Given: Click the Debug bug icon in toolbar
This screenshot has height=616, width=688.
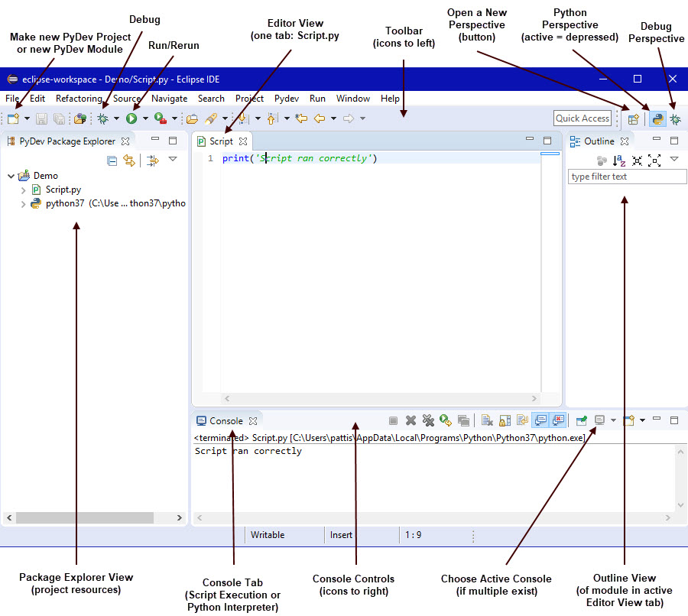Looking at the screenshot, I should (x=102, y=118).
